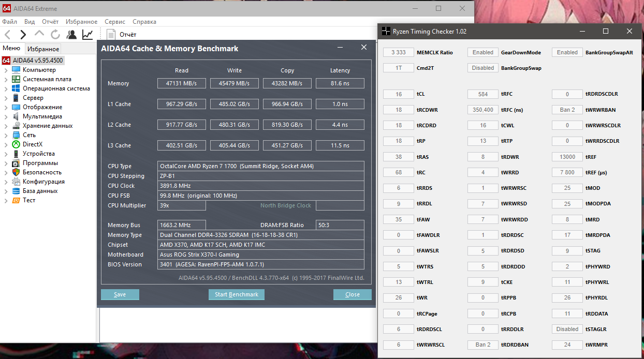The height and width of the screenshot is (359, 644).
Task: Expand the Сервер tree node
Action: (x=6, y=98)
